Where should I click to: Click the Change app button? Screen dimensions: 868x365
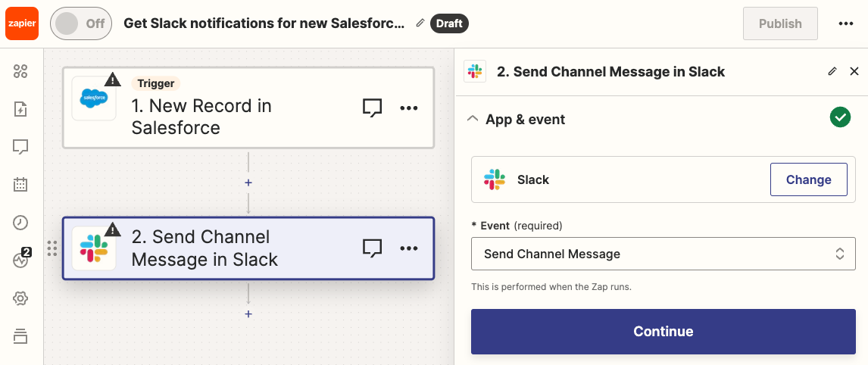click(808, 179)
